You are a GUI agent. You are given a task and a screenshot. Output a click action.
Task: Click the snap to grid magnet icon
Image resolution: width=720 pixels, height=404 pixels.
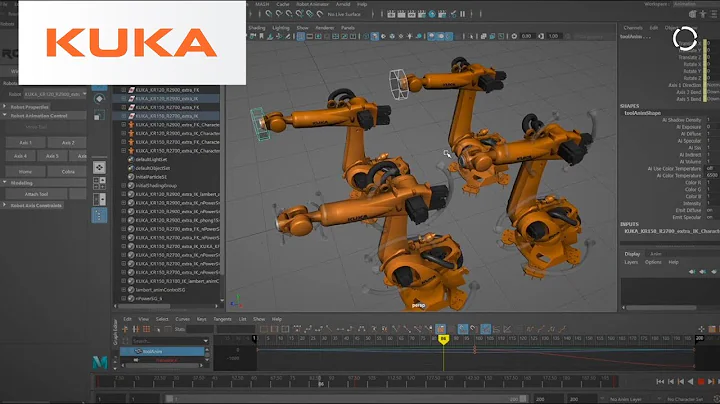[x=269, y=14]
